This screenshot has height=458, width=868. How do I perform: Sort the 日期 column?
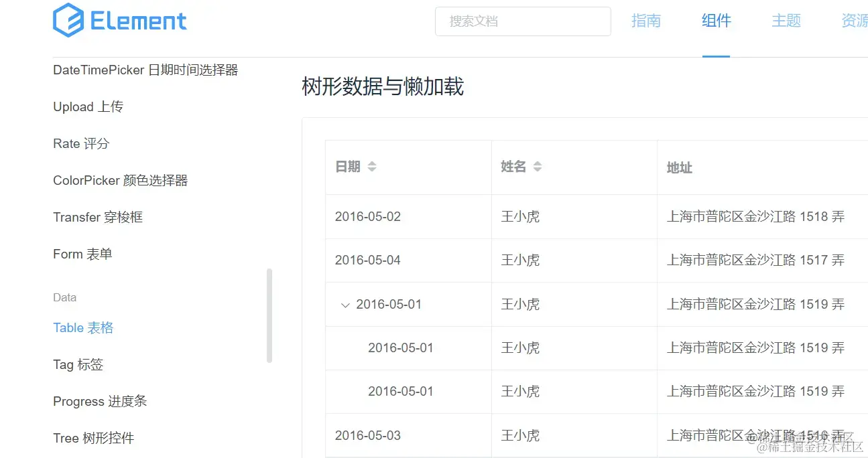pos(372,167)
